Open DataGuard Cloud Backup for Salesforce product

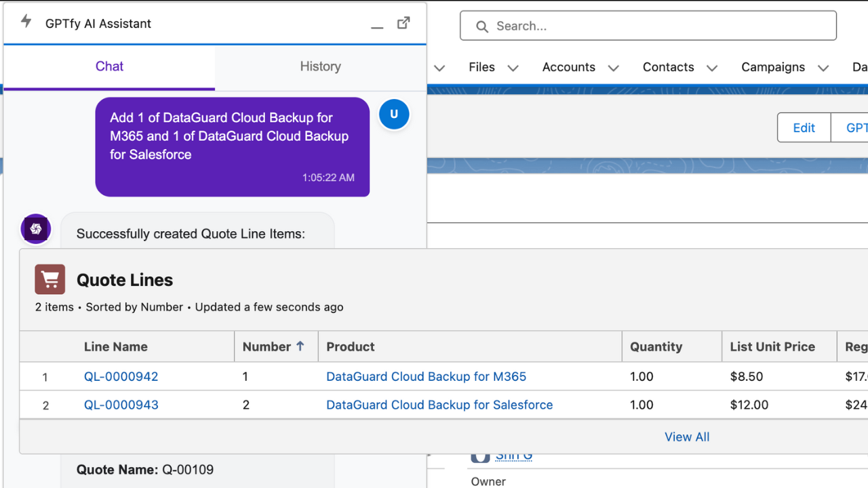439,405
